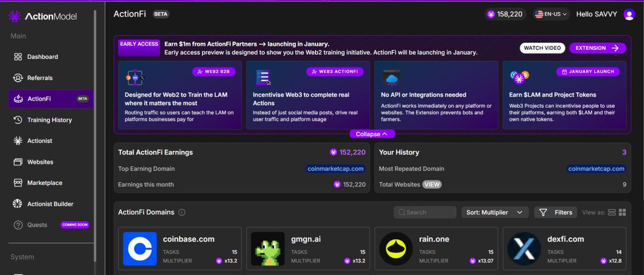
Task: Click the rain.one domain name
Action: click(x=434, y=239)
